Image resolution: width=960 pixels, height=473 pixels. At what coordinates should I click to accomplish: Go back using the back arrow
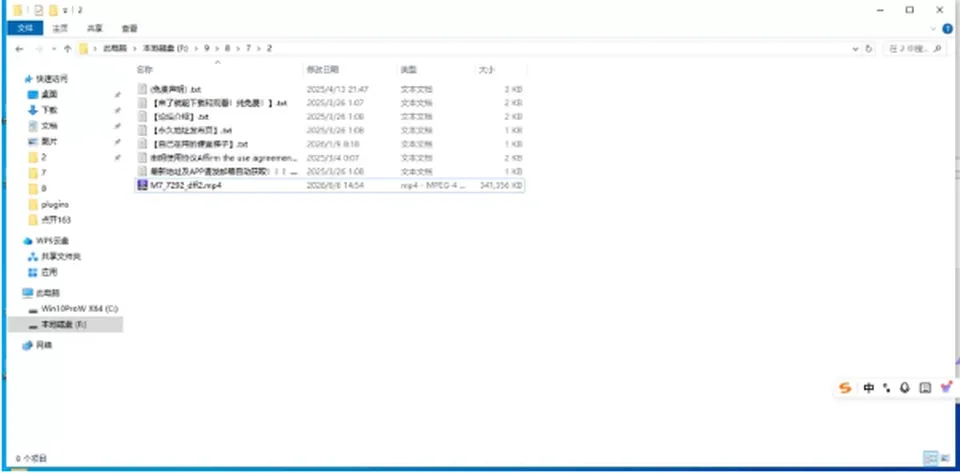[19, 49]
